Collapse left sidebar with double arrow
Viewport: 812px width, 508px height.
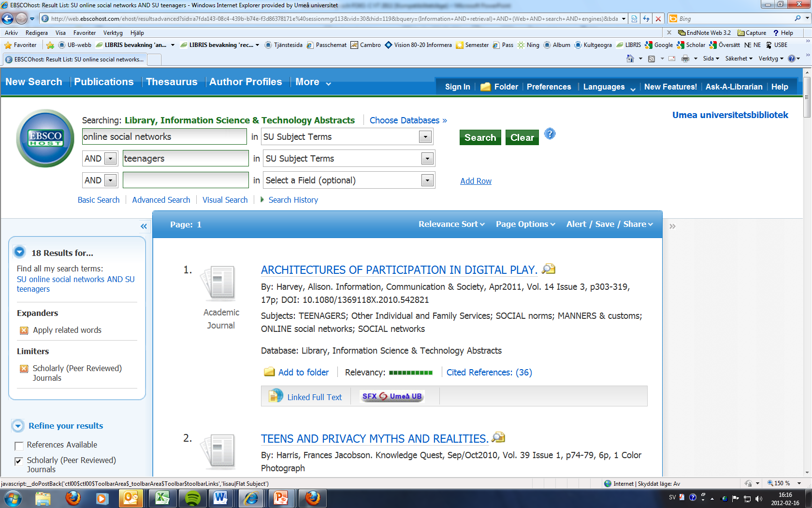(144, 226)
